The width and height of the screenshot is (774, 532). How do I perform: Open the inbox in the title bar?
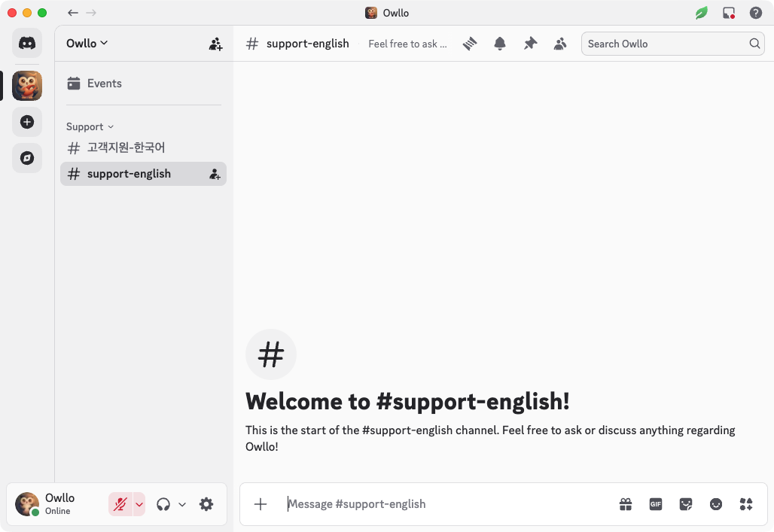[727, 13]
